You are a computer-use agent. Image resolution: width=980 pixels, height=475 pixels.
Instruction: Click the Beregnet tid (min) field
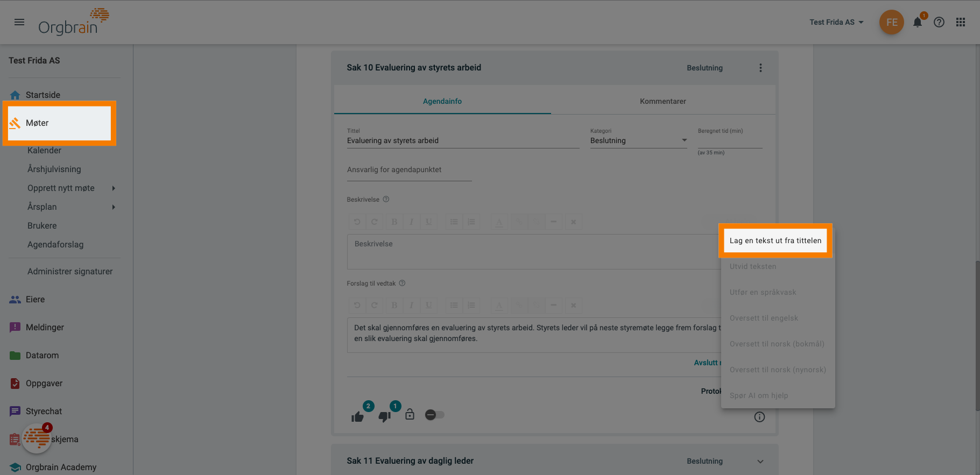pyautogui.click(x=730, y=140)
